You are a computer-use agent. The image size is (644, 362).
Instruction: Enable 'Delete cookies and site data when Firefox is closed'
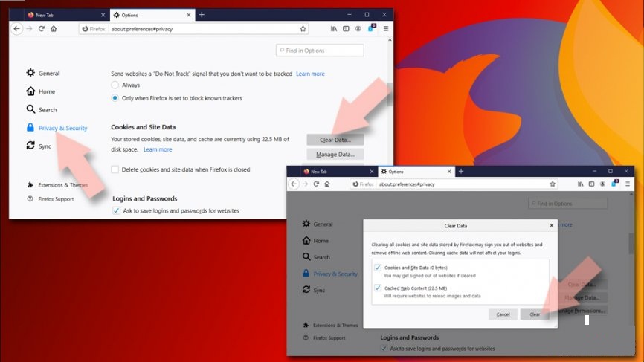(115, 169)
